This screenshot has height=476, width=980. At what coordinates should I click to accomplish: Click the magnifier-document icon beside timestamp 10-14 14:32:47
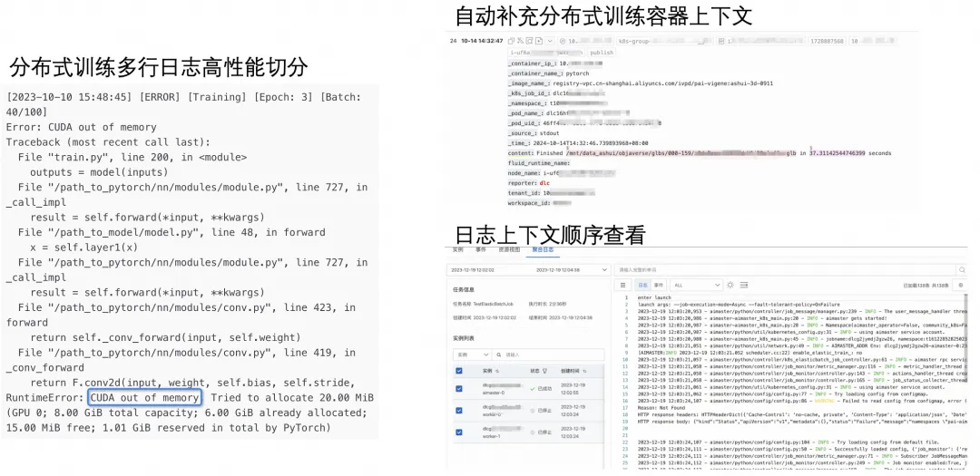529,41
